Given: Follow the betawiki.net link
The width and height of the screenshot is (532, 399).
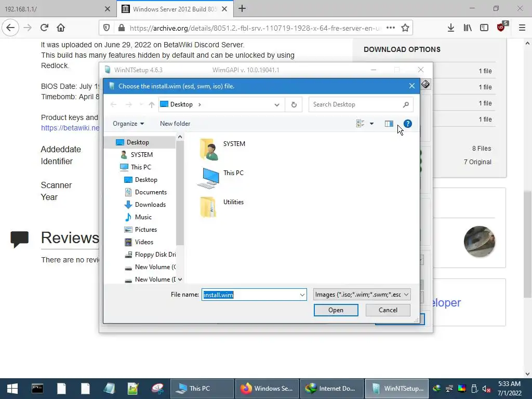Looking at the screenshot, I should click(70, 128).
